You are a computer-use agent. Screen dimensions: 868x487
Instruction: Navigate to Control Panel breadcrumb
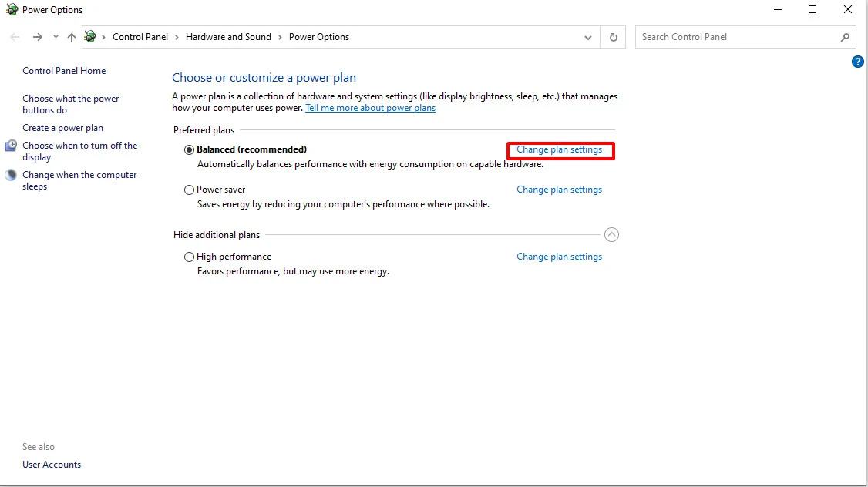point(140,37)
